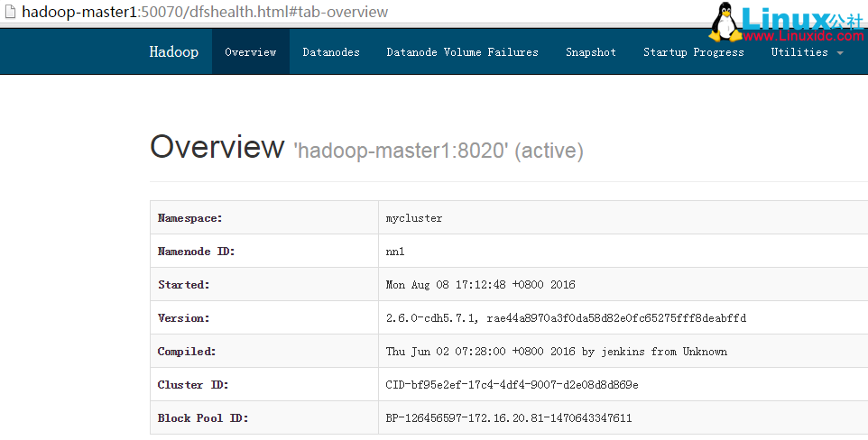The image size is (868, 440).
Task: Click the Version: label cell
Action: tap(264, 317)
